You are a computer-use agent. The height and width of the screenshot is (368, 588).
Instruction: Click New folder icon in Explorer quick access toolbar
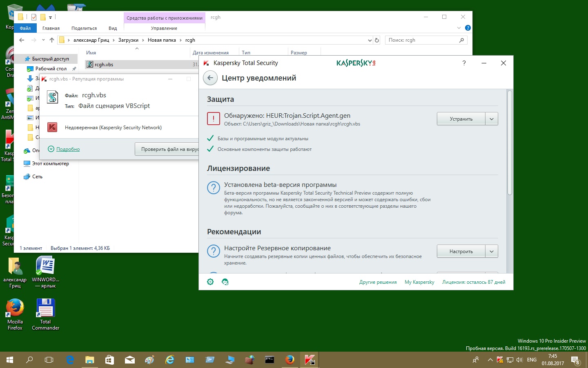point(43,17)
